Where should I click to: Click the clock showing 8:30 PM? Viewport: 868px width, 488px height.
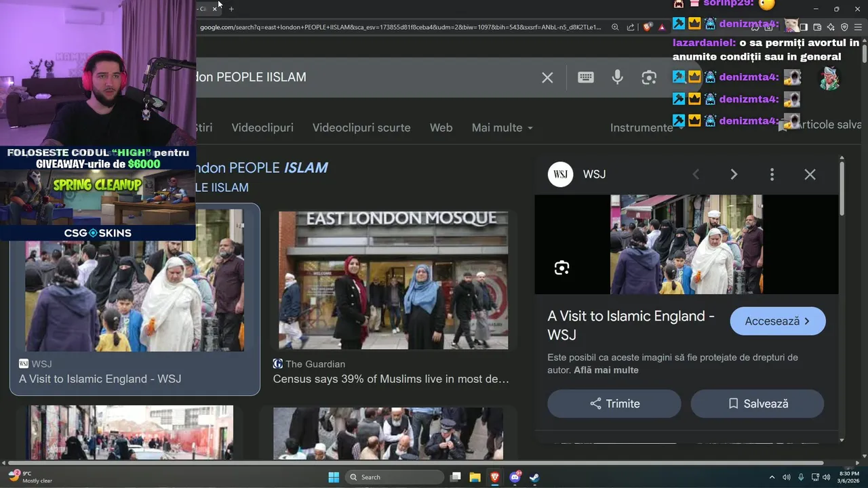coord(850,477)
